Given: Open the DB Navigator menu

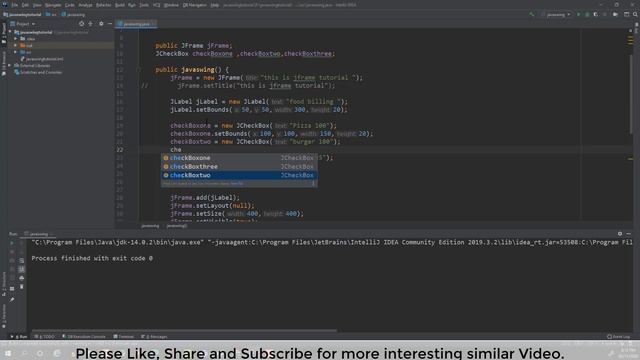Looking at the screenshot, I should 195,5.
